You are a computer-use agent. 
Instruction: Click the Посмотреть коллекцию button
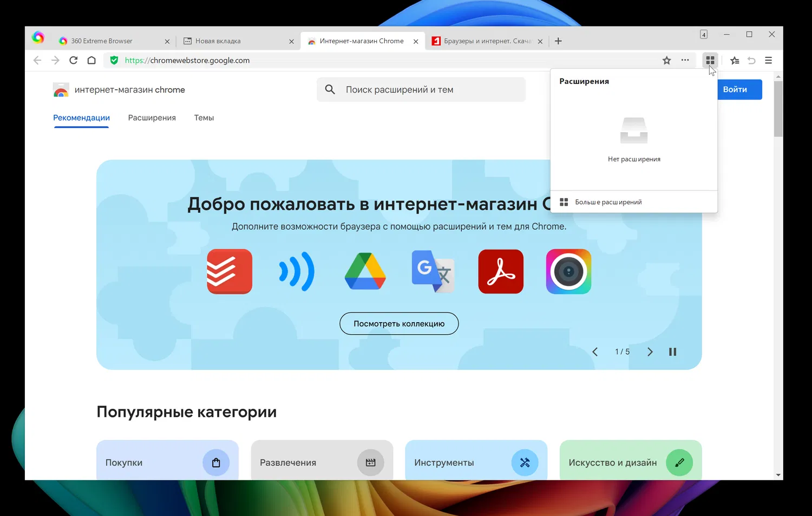click(399, 324)
